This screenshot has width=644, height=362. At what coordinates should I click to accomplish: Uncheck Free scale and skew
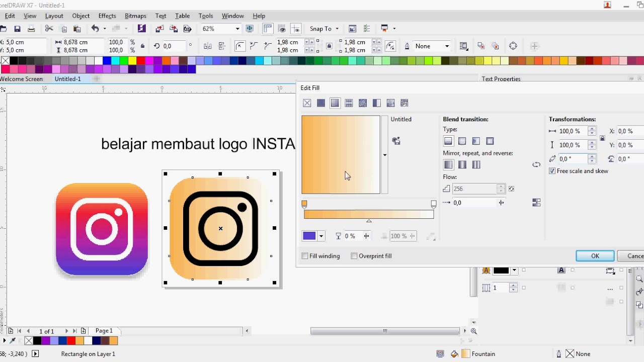(x=552, y=171)
